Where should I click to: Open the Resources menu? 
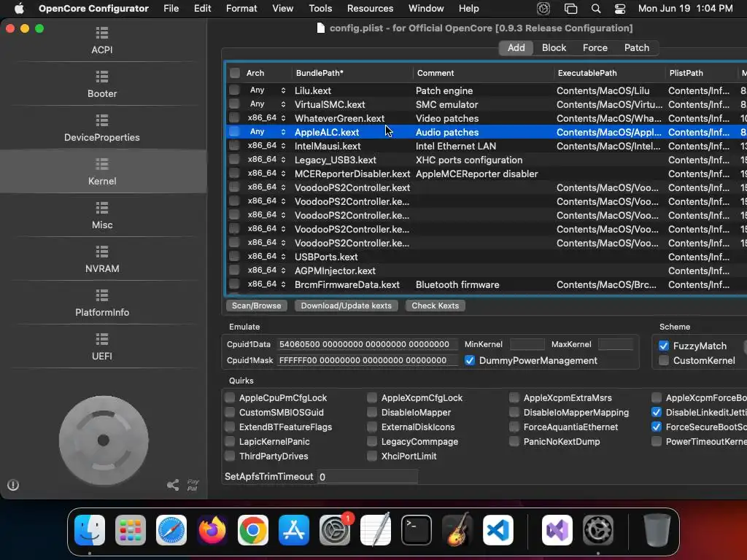pos(370,9)
